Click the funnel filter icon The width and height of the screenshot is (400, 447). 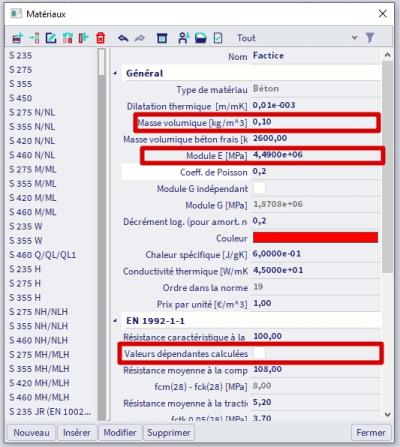coord(370,38)
